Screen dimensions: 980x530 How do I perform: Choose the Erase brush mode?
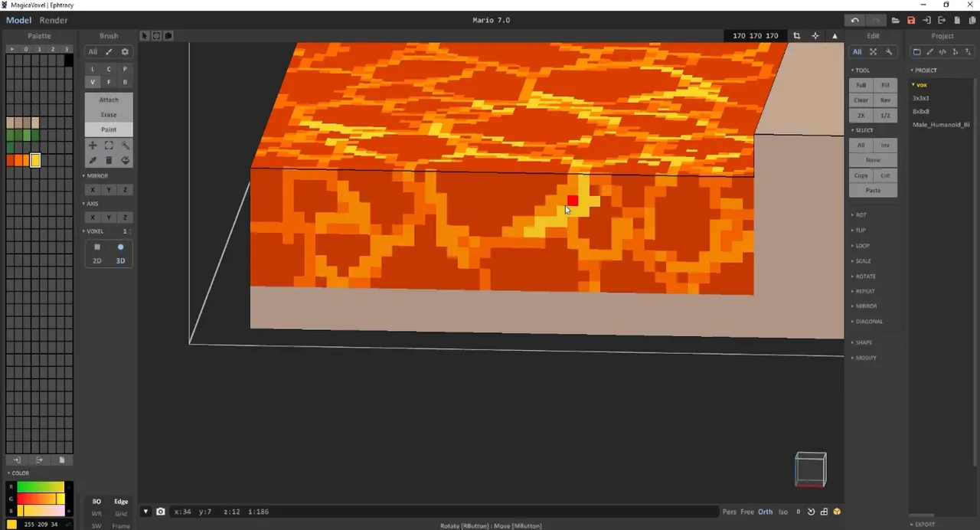click(x=109, y=115)
